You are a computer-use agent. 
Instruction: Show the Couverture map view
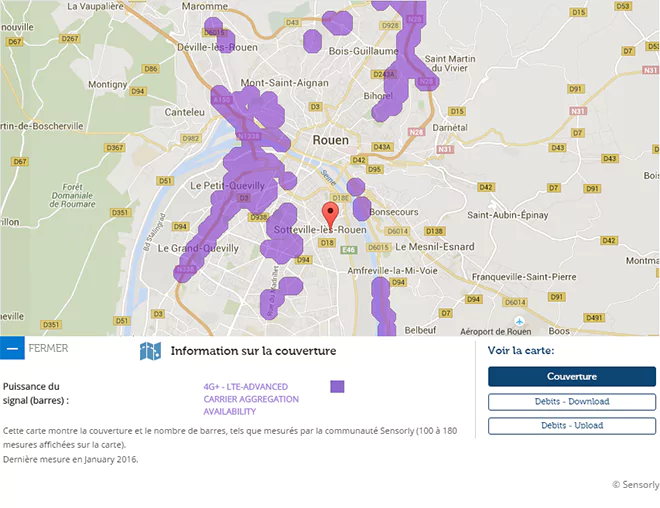tap(571, 377)
